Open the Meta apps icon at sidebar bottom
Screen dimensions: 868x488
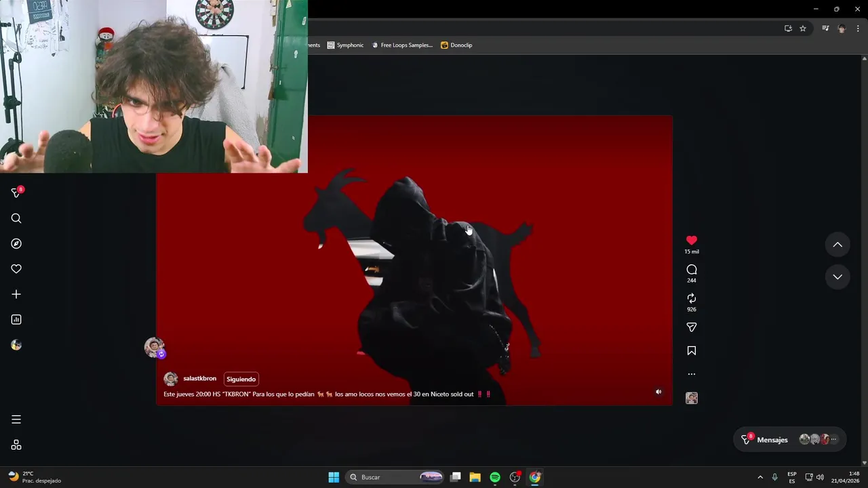tap(16, 445)
